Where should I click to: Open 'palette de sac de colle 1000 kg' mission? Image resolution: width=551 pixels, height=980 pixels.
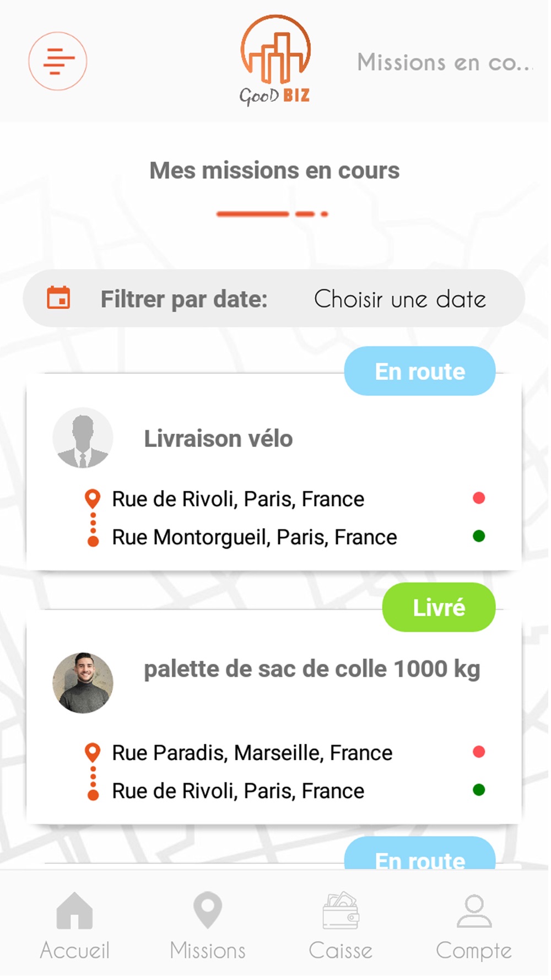(x=312, y=670)
